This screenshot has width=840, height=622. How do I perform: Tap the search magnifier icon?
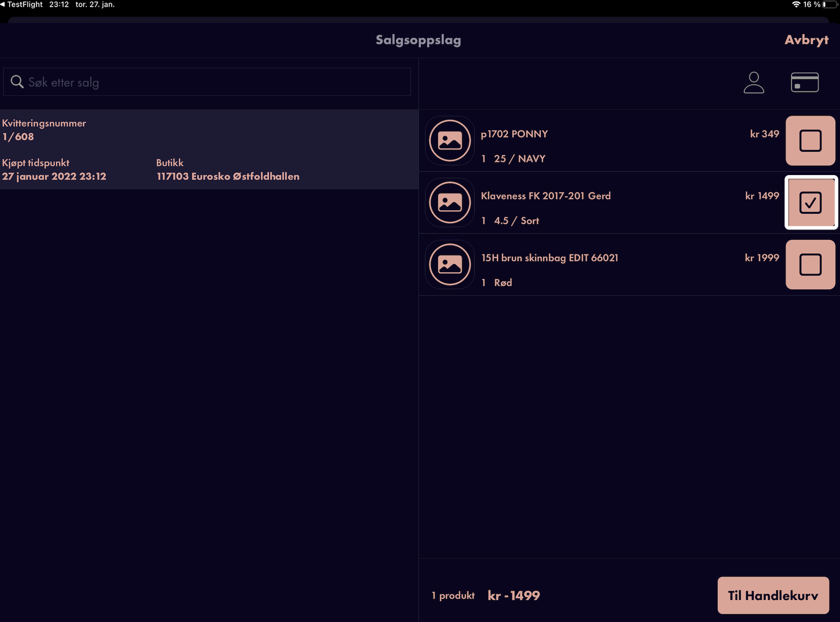click(17, 82)
